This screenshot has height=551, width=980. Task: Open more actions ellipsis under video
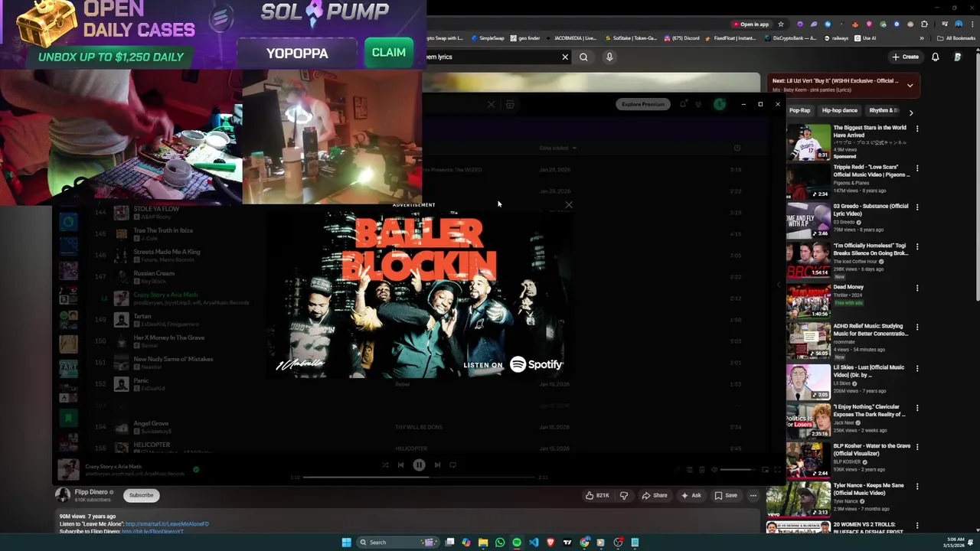tap(753, 495)
